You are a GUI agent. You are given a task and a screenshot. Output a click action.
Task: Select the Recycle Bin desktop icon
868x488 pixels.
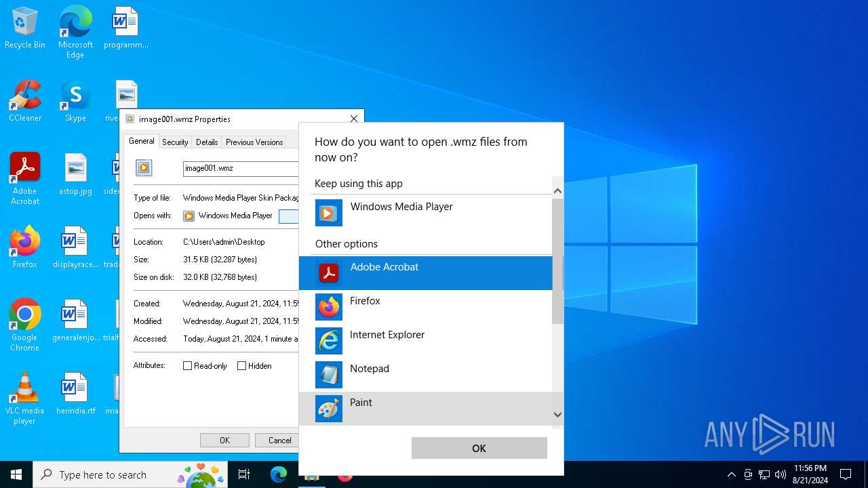click(25, 28)
